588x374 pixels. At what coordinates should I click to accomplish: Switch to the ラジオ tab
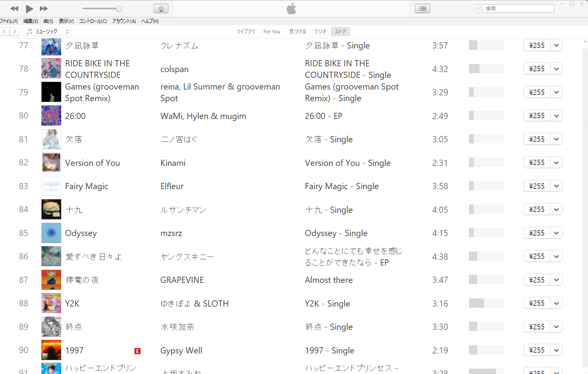320,31
